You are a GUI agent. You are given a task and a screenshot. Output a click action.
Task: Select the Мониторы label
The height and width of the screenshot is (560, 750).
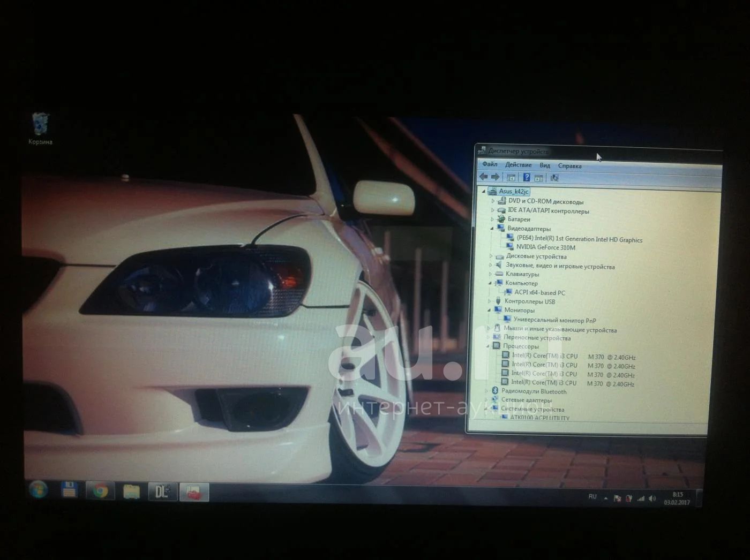pyautogui.click(x=519, y=310)
